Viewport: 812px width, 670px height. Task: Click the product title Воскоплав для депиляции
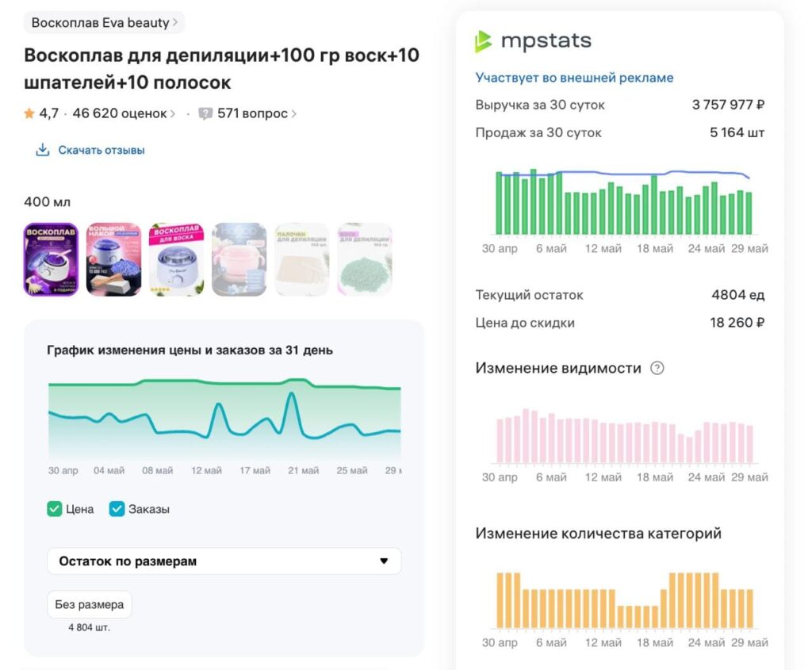click(x=222, y=68)
